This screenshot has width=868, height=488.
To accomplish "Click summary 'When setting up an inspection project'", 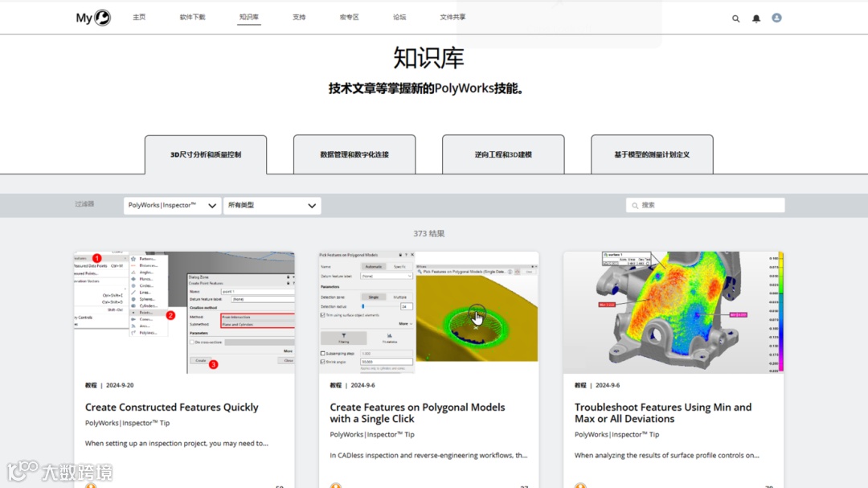I will click(x=177, y=443).
